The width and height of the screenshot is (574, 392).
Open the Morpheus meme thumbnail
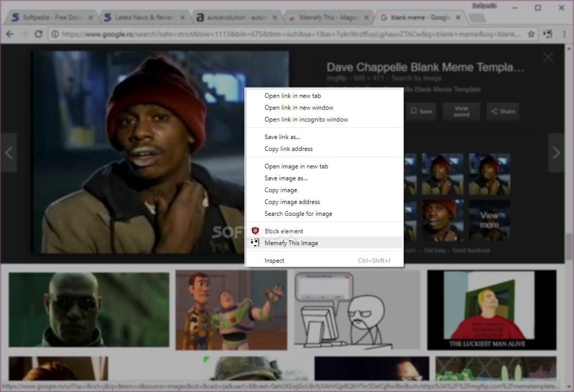[x=89, y=310]
